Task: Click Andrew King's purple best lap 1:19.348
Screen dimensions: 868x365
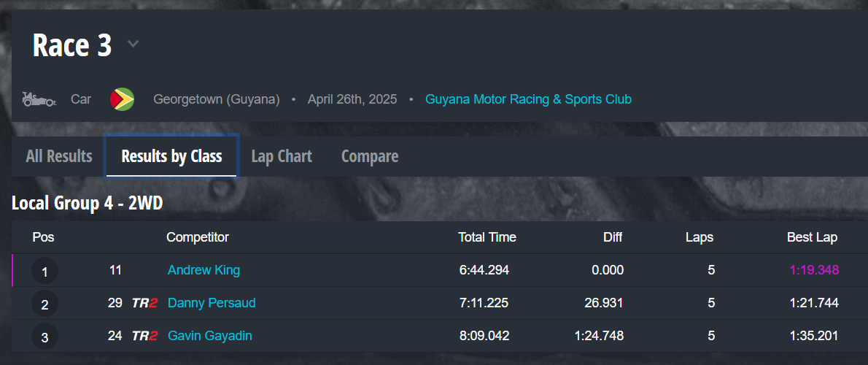Action: click(x=814, y=270)
